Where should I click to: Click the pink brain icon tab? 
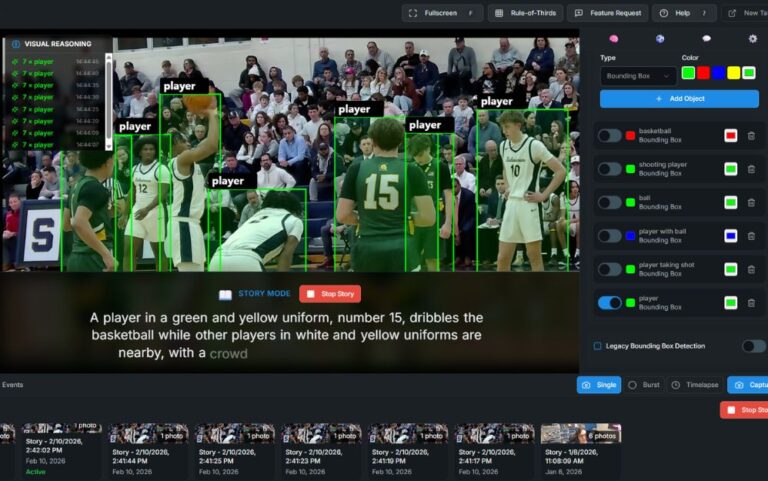(x=614, y=39)
